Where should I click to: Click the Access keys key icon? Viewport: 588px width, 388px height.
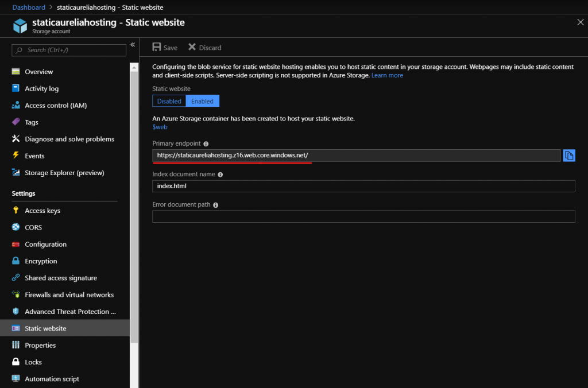coord(16,211)
